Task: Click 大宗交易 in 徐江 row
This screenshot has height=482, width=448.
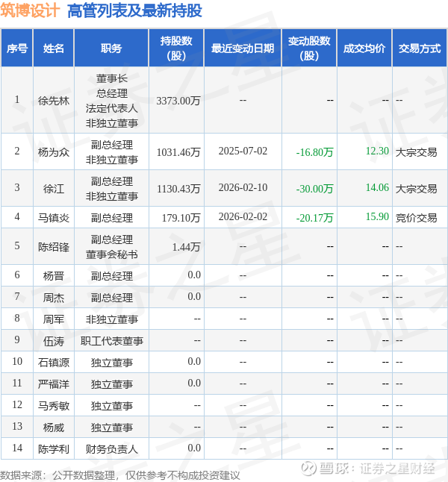Action: pyautogui.click(x=417, y=189)
